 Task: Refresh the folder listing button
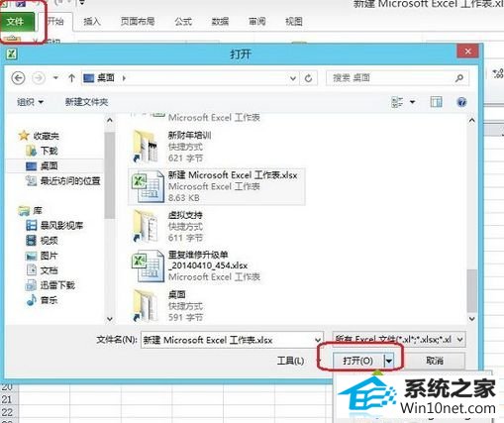pos(308,78)
